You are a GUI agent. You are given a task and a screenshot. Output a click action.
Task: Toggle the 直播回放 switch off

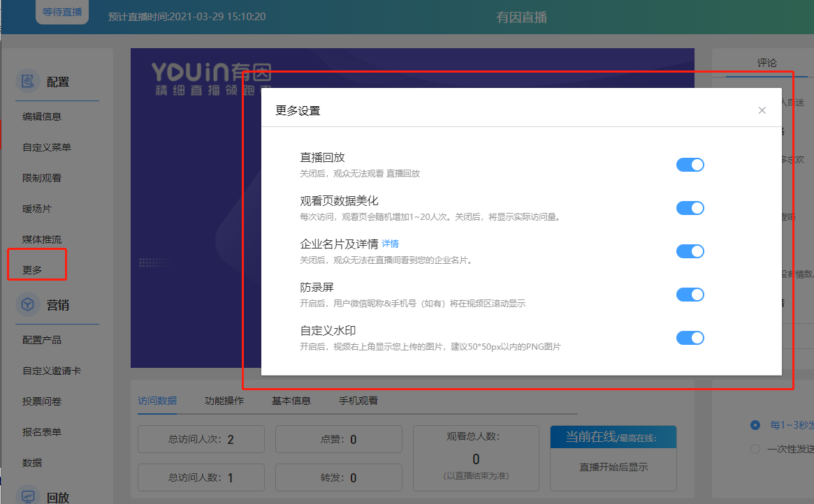690,165
